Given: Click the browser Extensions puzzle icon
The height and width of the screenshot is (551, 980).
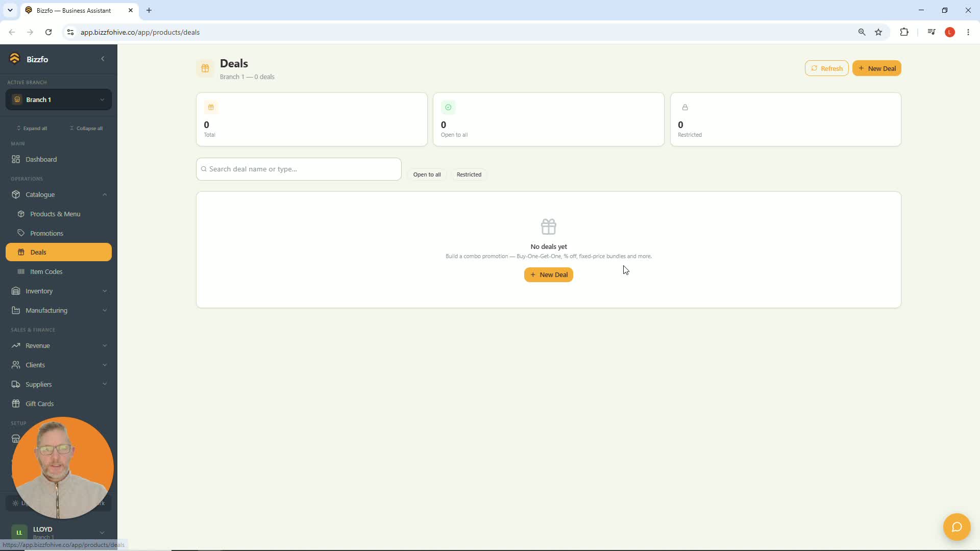Looking at the screenshot, I should [x=904, y=32].
